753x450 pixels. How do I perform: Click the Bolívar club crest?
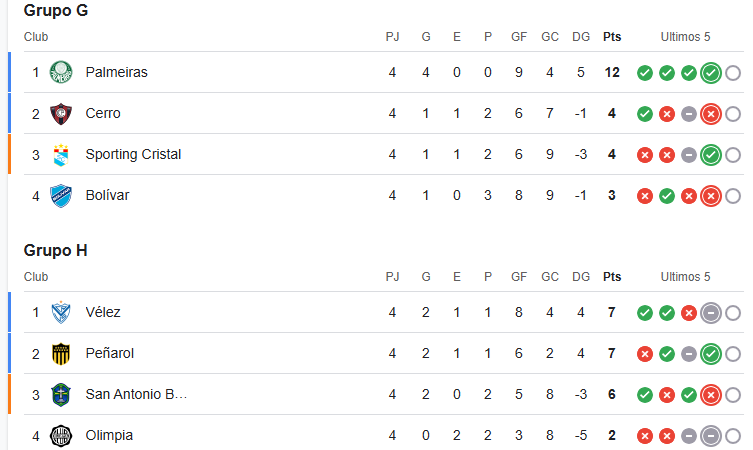[x=61, y=196]
